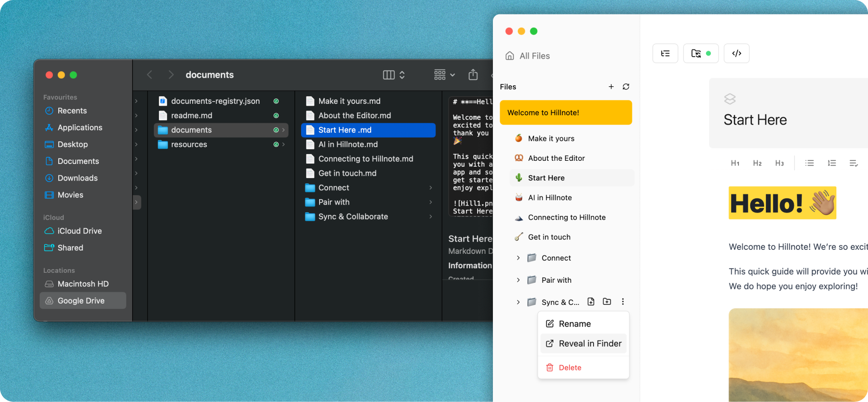This screenshot has height=402, width=868.
Task: Open iCloud Drive in Finder sidebar
Action: click(83, 231)
